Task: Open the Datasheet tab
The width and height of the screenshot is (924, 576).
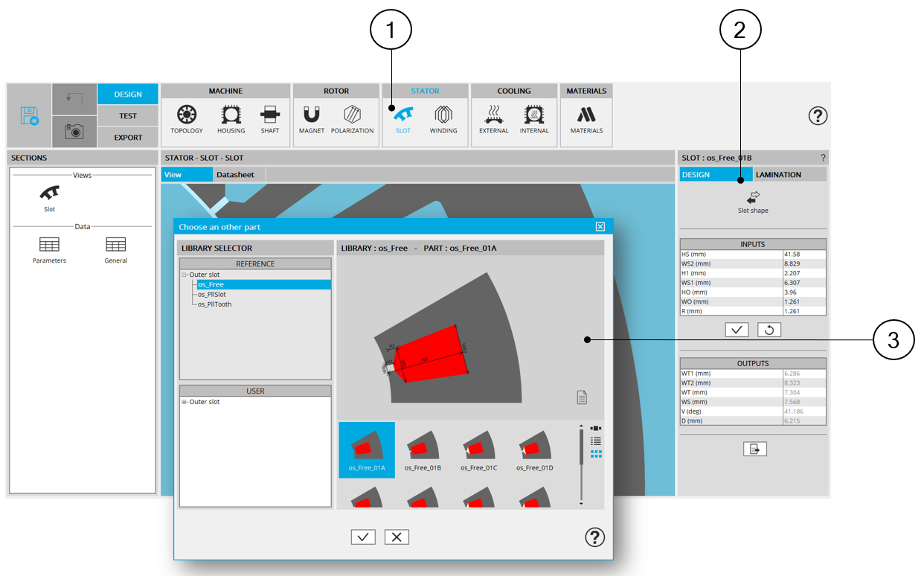Action: [x=235, y=175]
